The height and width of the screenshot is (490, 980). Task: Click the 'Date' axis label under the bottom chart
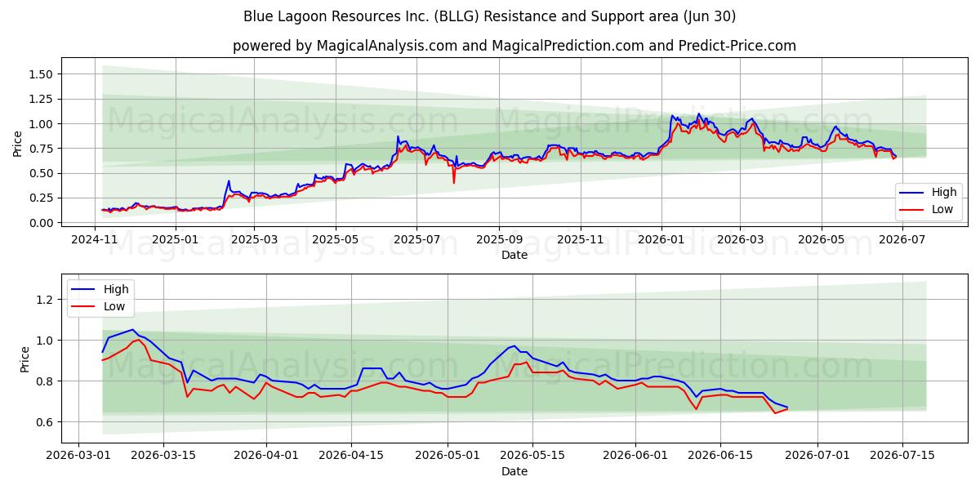click(x=514, y=471)
